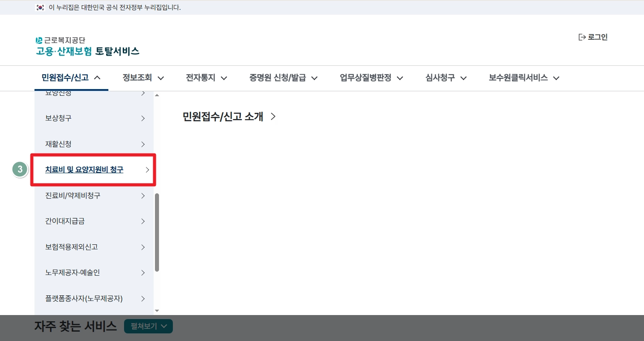Click the sidebar scrollbar thumb
Image resolution: width=644 pixels, height=341 pixels.
(158, 230)
